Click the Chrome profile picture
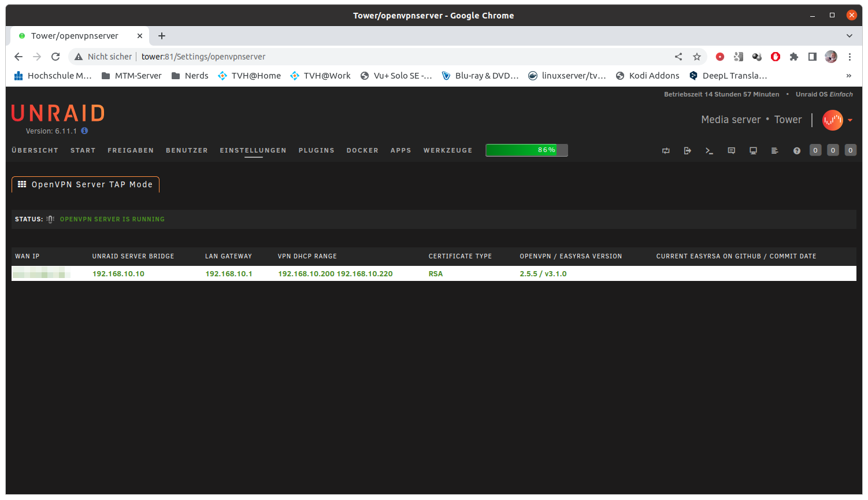The width and height of the screenshot is (868, 500). pos(831,57)
